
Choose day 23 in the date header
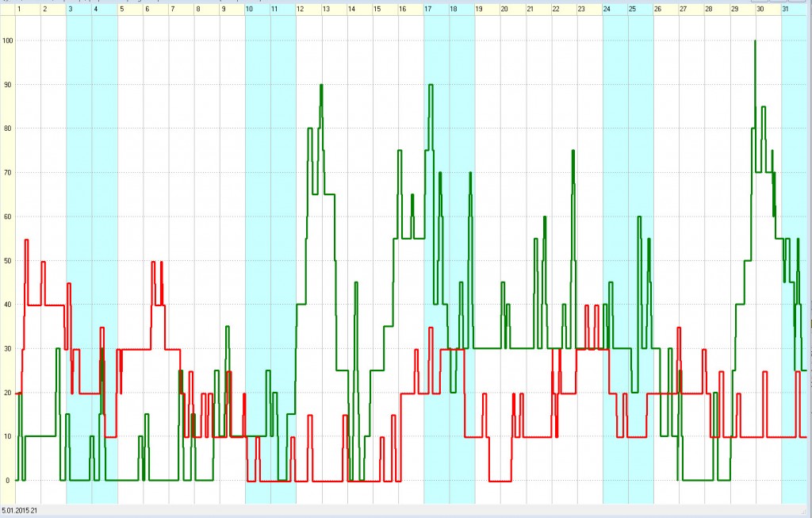click(590, 9)
